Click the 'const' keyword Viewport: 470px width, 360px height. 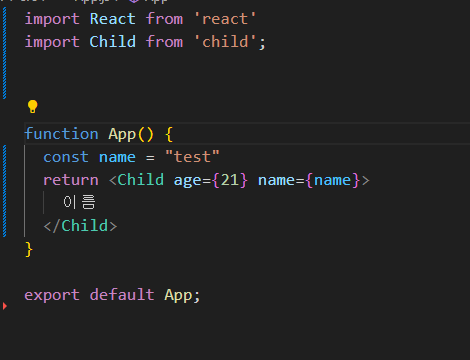[x=66, y=157]
